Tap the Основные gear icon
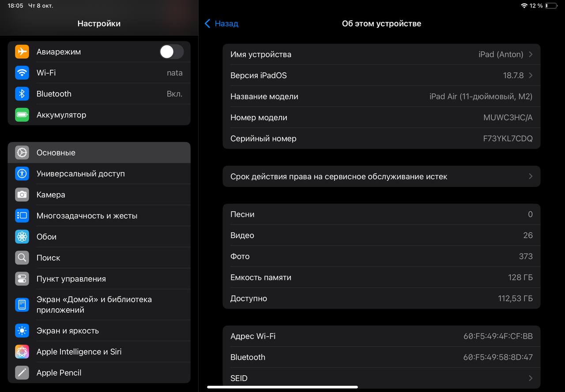Screen dimensions: 565x392 [x=22, y=153]
